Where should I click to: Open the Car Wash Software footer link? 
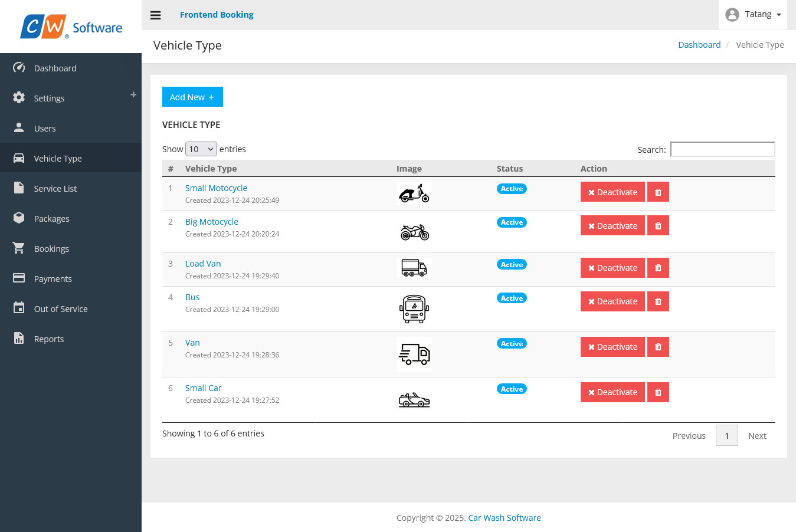pyautogui.click(x=504, y=517)
